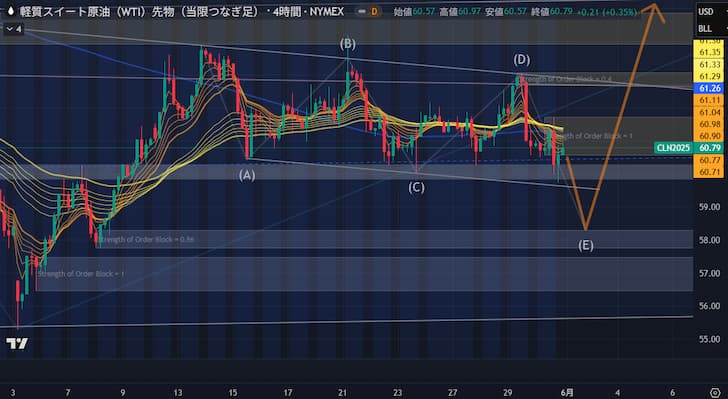Click the 高値 60.97 high value
Image resolution: width=728 pixels, height=399 pixels.
tap(460, 12)
